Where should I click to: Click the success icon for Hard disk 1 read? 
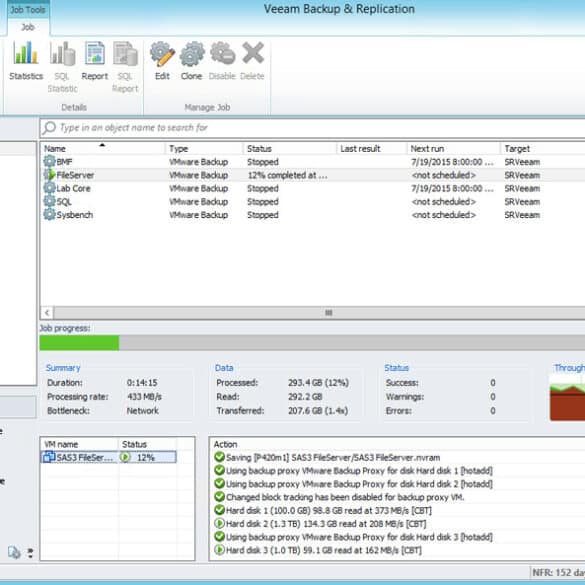coord(219,510)
